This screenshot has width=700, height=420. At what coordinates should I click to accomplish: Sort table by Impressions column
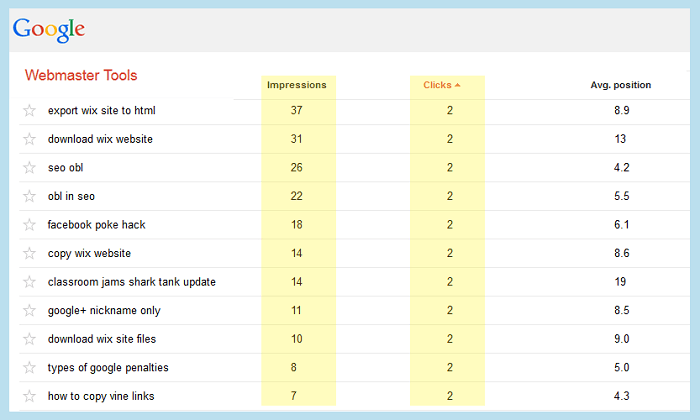tap(297, 85)
